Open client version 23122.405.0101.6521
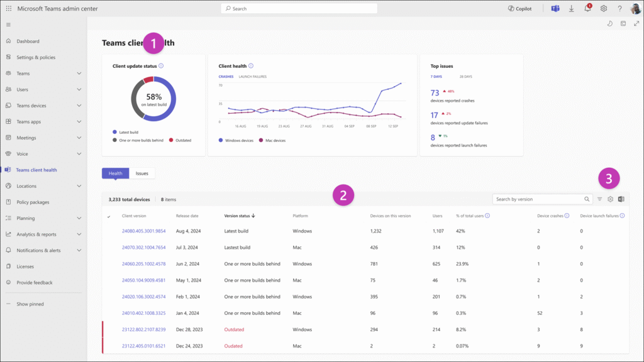644x362 pixels. [x=144, y=346]
